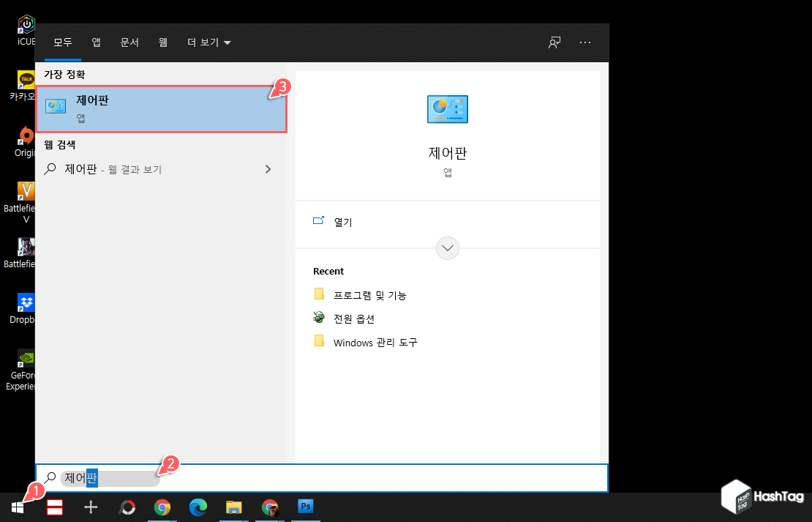Open the 더 보기 dropdown

[x=208, y=42]
